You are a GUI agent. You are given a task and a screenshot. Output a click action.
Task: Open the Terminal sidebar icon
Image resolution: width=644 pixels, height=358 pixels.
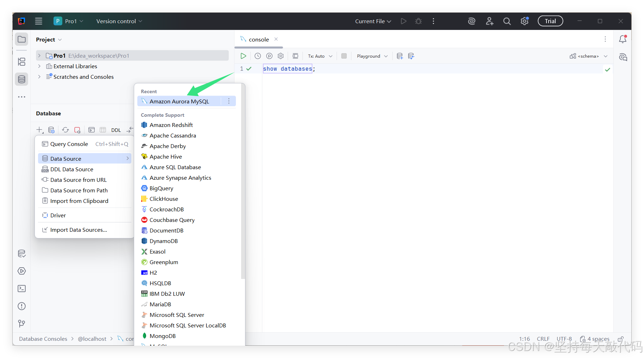coord(22,289)
